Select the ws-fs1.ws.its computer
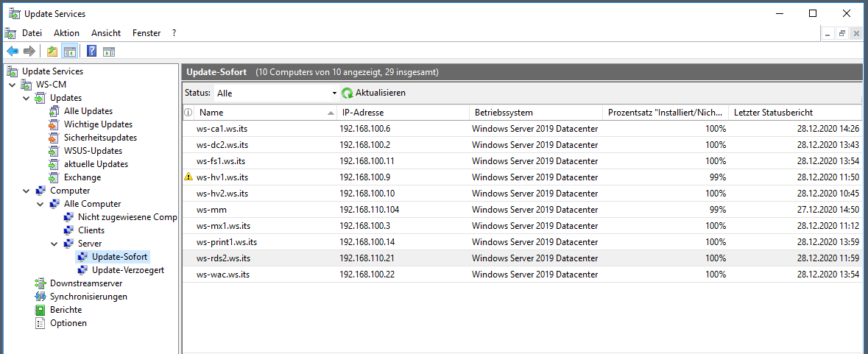This screenshot has width=868, height=354. (522, 161)
